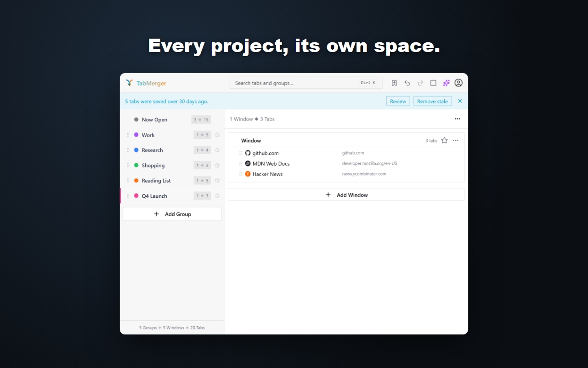Star the Q4 Launch group
This screenshot has width=588, height=368.
pos(217,196)
